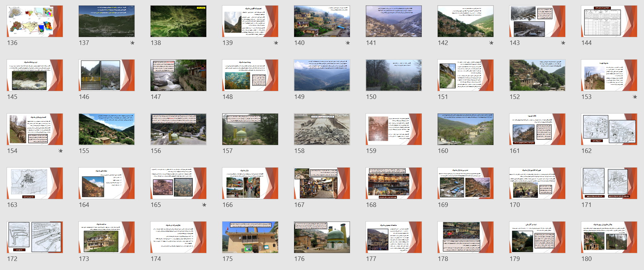Click the transition star under slide 137
Image resolution: width=644 pixels, height=270 pixels.
point(132,43)
